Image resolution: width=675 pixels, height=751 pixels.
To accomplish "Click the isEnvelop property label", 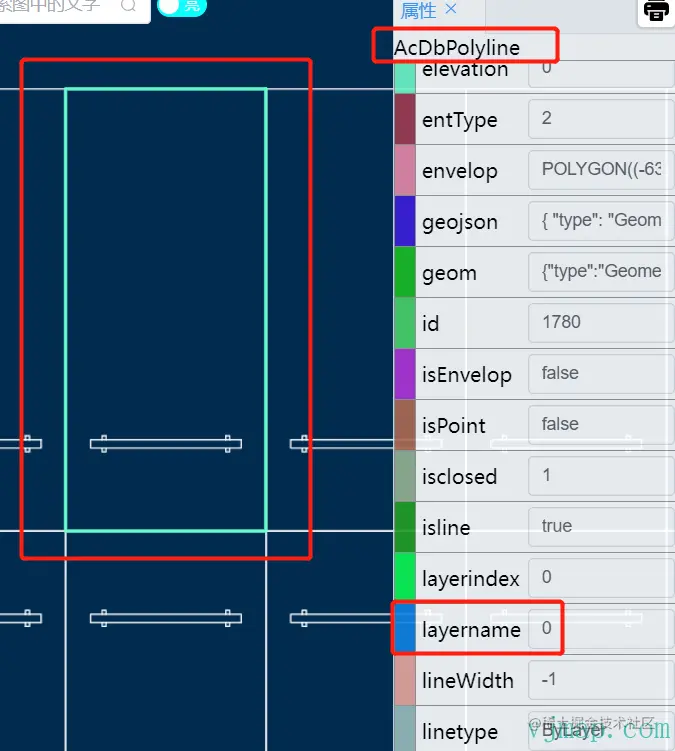I will 467,375.
